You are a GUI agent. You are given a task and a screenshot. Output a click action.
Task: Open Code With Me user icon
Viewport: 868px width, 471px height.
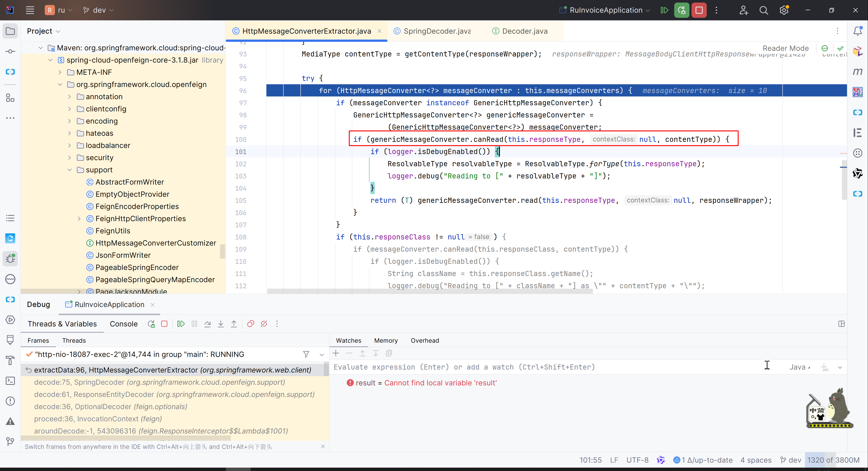pyautogui.click(x=744, y=10)
